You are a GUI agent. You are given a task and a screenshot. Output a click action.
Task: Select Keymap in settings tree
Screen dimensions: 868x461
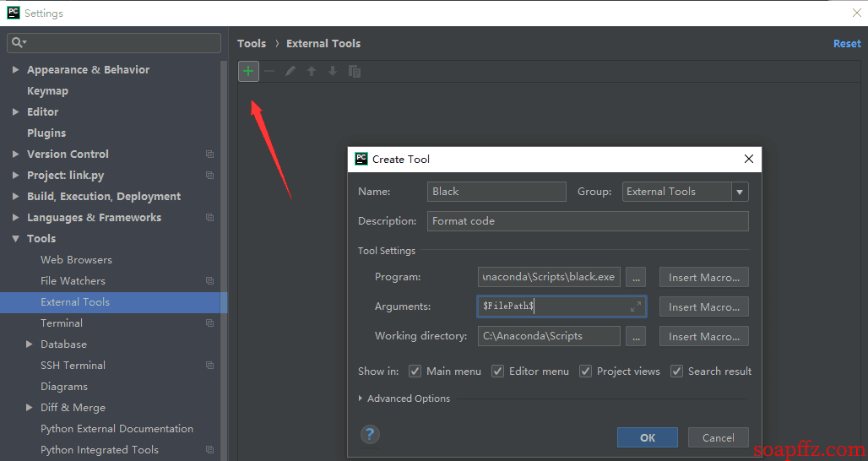click(x=47, y=90)
